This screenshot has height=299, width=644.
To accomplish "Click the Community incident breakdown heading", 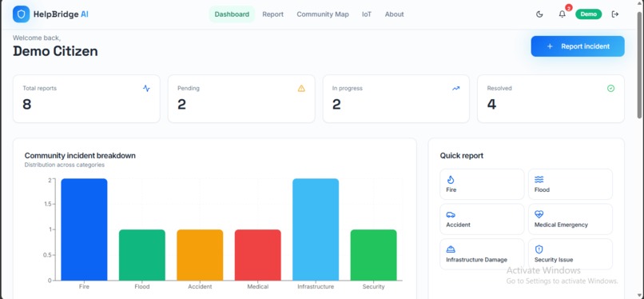I will 80,156.
